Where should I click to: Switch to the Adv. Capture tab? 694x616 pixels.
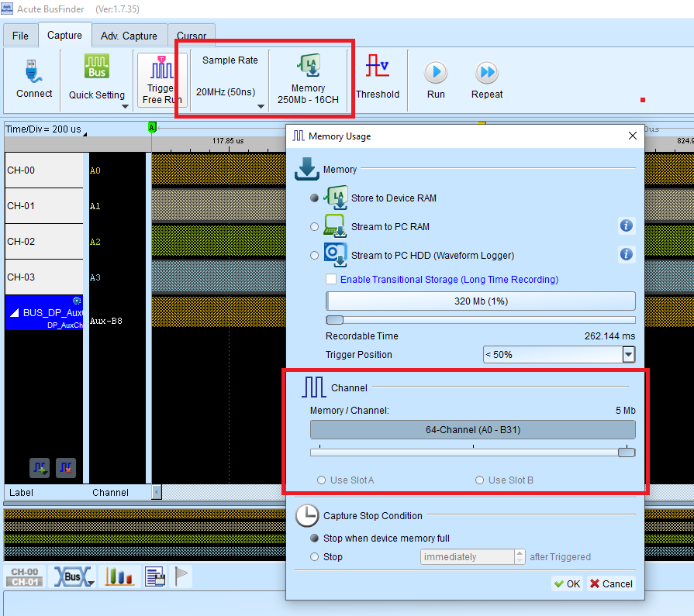click(x=129, y=36)
